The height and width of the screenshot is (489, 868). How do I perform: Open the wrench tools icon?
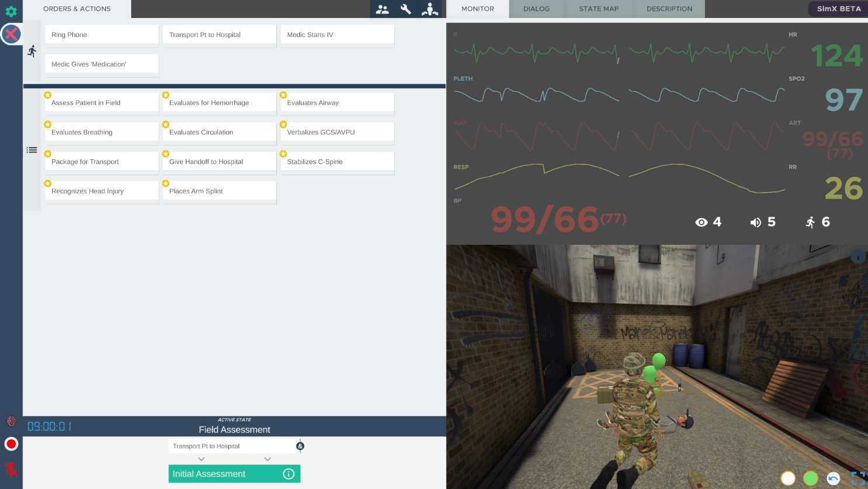406,9
